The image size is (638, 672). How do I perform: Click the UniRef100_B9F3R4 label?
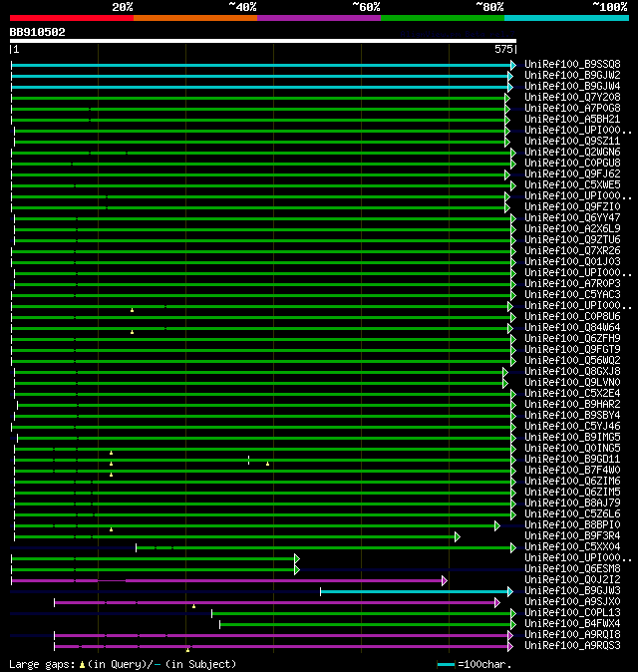point(572,536)
